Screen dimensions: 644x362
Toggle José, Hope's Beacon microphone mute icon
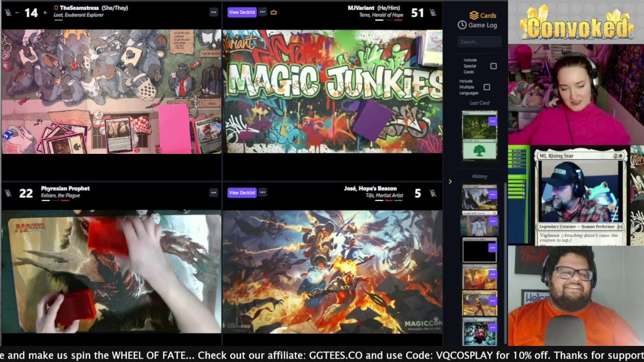[433, 193]
